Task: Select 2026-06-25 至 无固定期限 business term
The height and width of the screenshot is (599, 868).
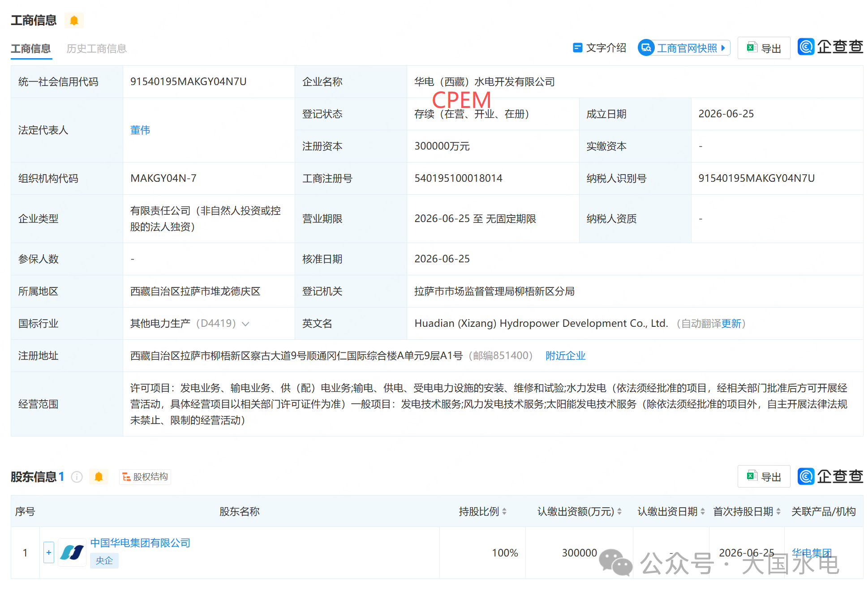Action: (475, 219)
